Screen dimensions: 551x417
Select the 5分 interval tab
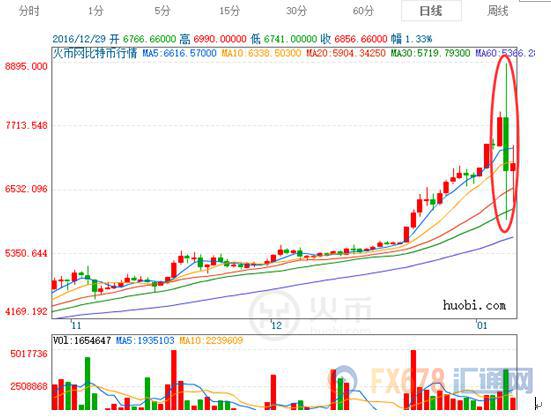pos(162,11)
